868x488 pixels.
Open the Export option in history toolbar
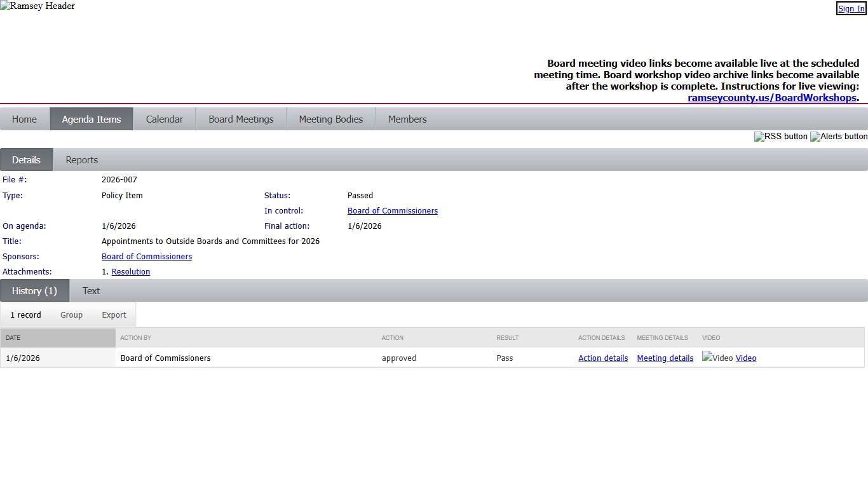pos(114,315)
